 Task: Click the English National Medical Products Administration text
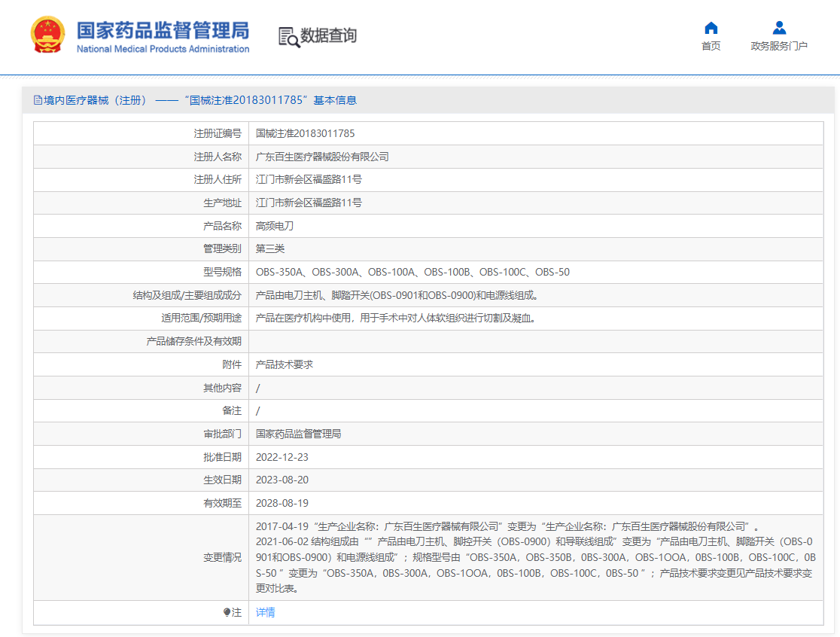(163, 49)
